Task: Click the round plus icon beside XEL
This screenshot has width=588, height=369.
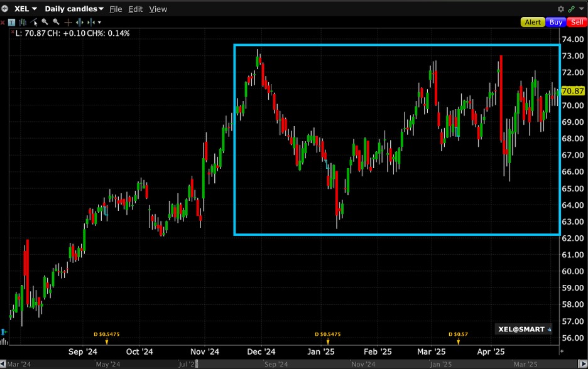Action: click(x=4, y=8)
